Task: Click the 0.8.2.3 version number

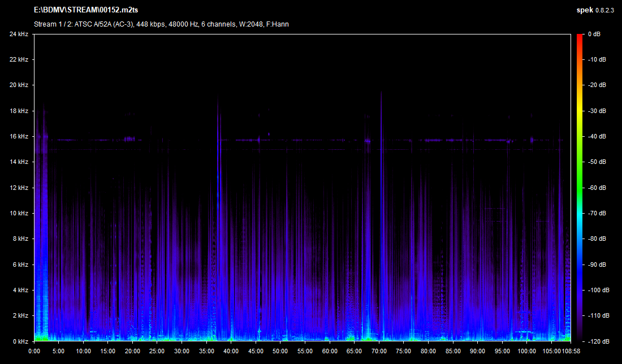Action: [606, 10]
